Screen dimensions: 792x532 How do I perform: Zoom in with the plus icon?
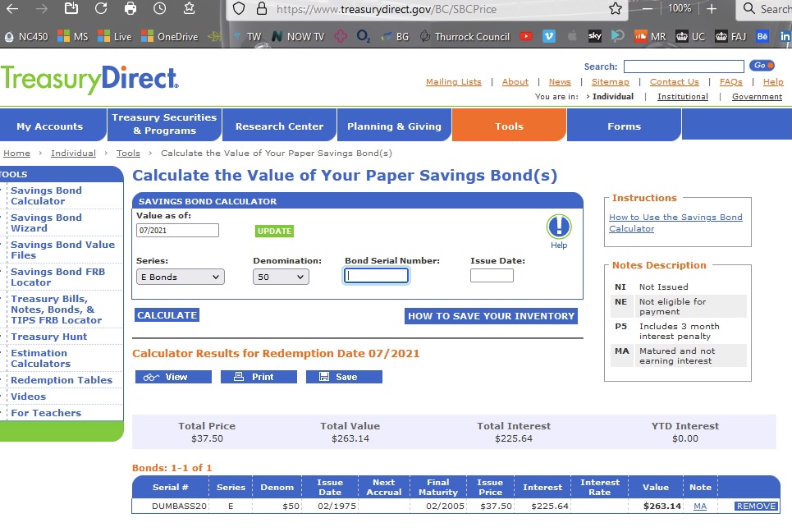[712, 8]
